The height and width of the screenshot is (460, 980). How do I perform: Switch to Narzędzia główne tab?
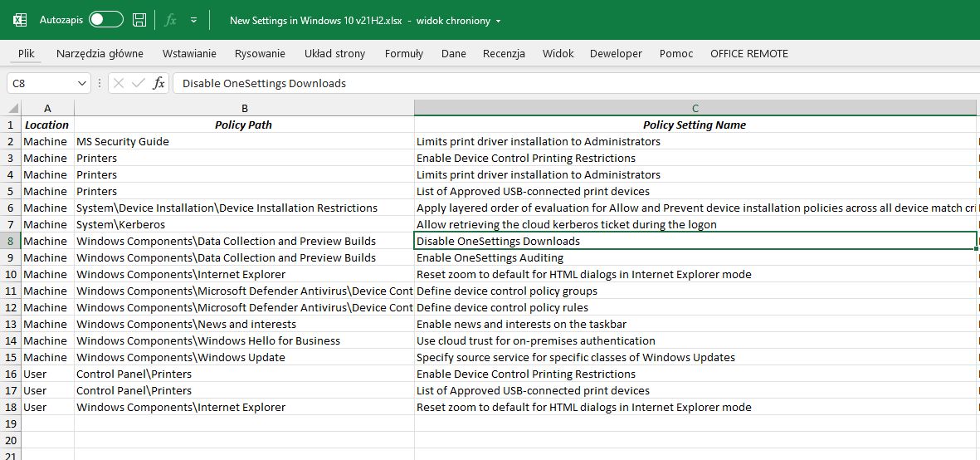click(x=100, y=54)
